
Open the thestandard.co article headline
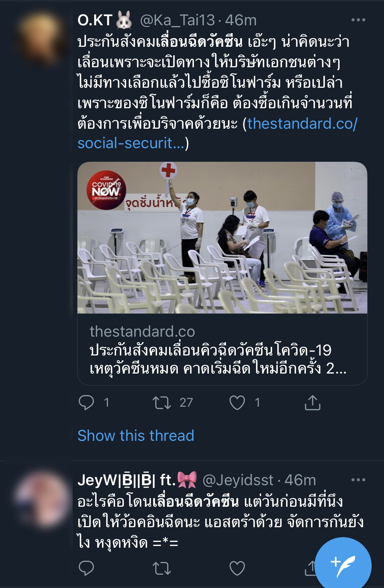click(218, 359)
